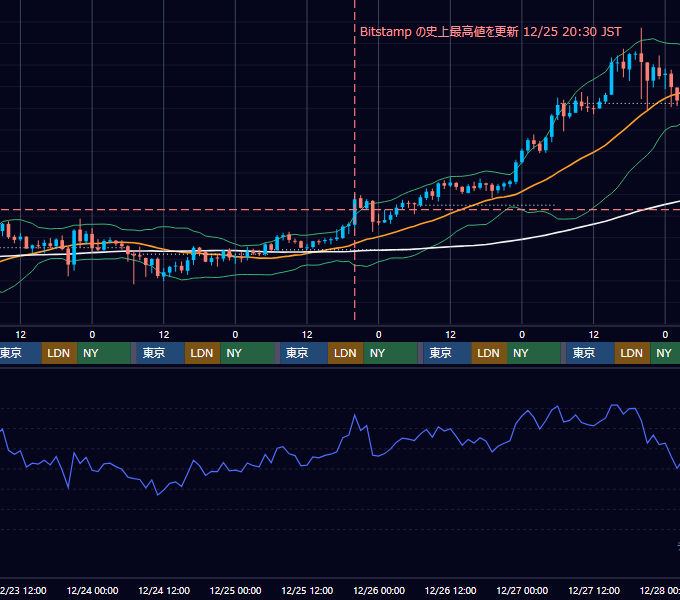Select the NY session block above 12/25 00:00
The height and width of the screenshot is (600, 680).
(x=247, y=353)
